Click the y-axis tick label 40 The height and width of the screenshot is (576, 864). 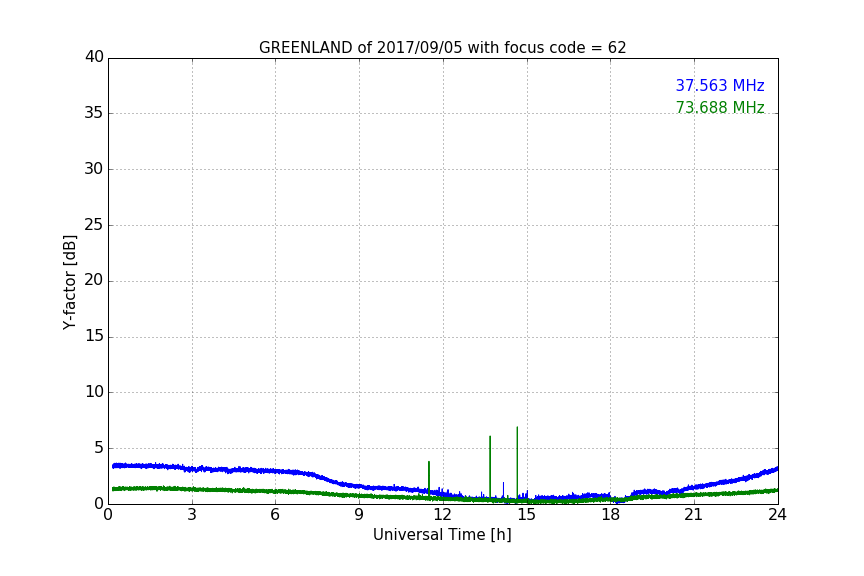94,57
